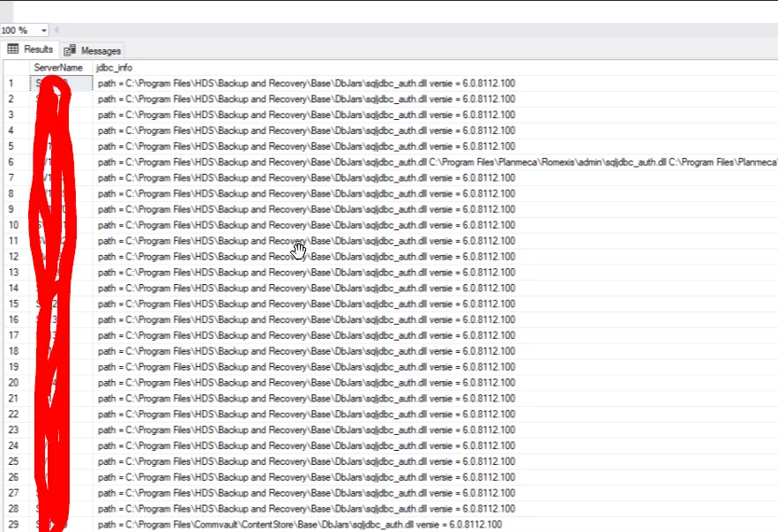Screen dimensions: 778x532
Task: Select row header number 15
Action: coord(17,303)
